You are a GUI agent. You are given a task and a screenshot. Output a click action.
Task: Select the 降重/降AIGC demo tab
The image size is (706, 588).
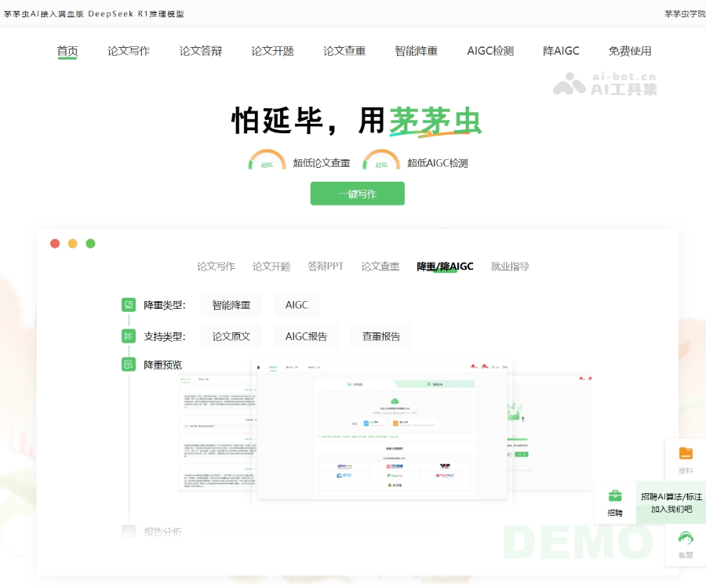point(445,267)
